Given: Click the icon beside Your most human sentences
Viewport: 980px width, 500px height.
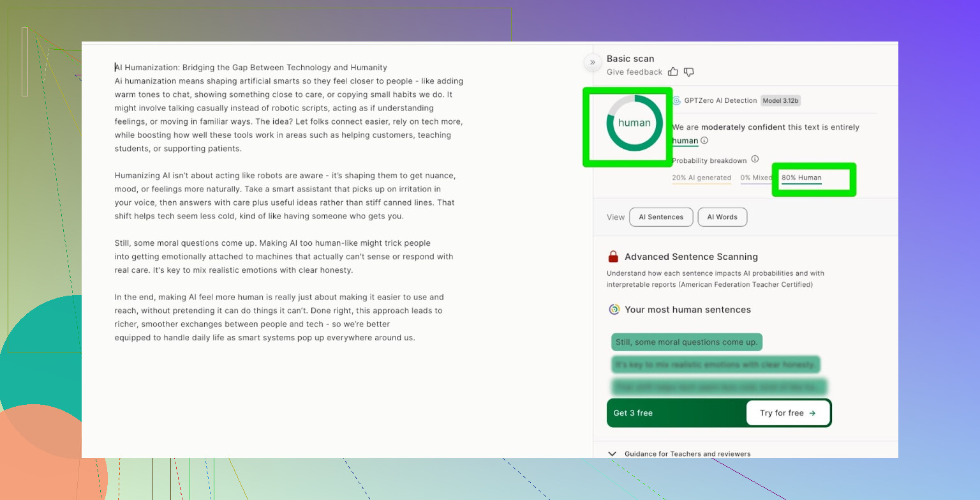Looking at the screenshot, I should click(614, 310).
